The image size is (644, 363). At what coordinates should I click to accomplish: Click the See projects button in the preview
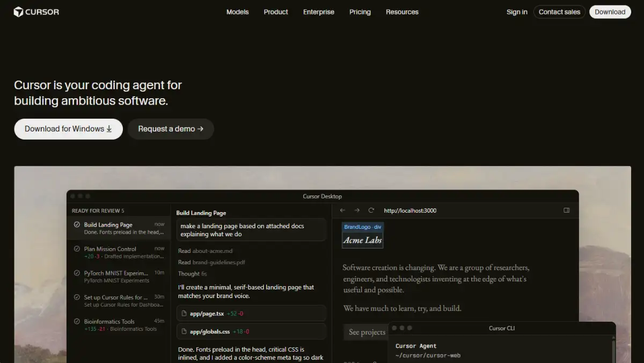tap(367, 332)
